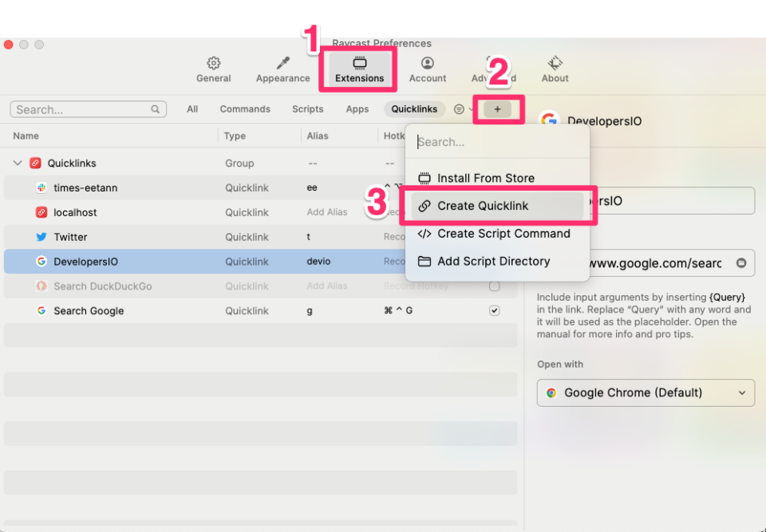Viewport: 766px width, 532px height.
Task: Click the Add Script Directory folder icon
Action: 424,262
